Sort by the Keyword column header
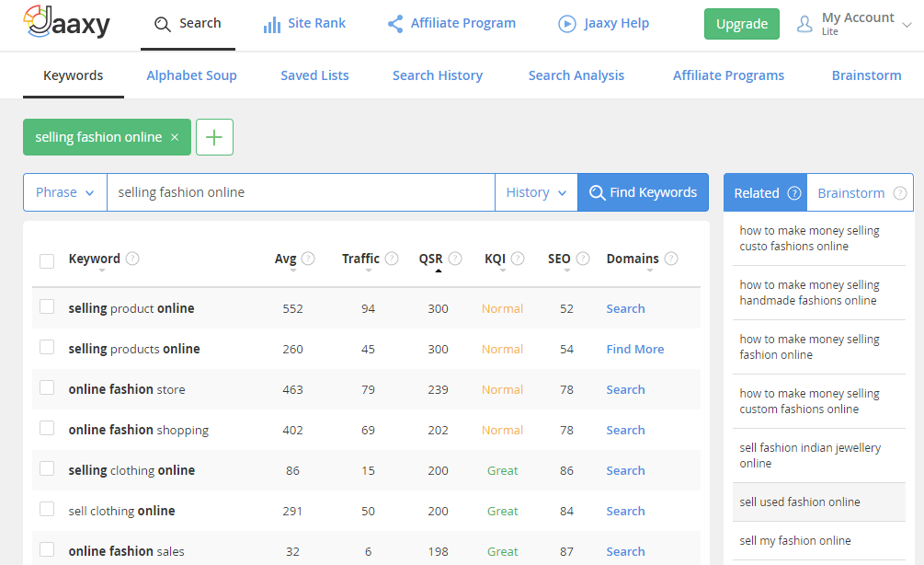This screenshot has width=924, height=565. coord(95,259)
